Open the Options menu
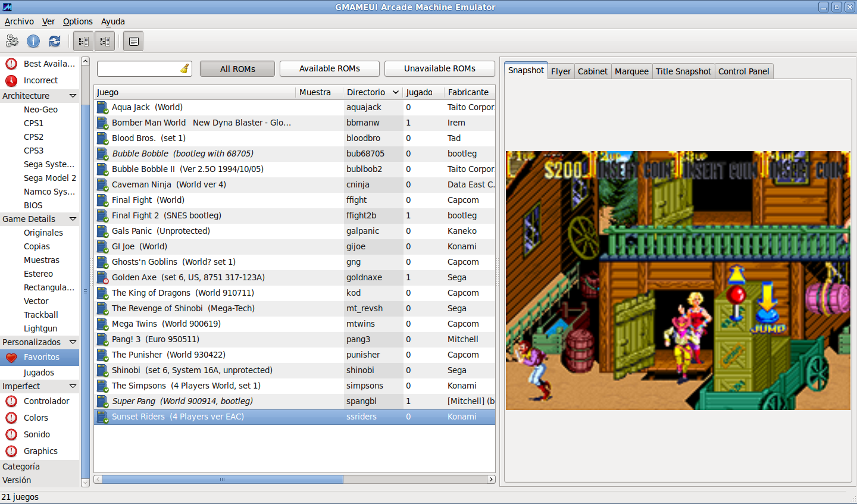 pos(78,21)
